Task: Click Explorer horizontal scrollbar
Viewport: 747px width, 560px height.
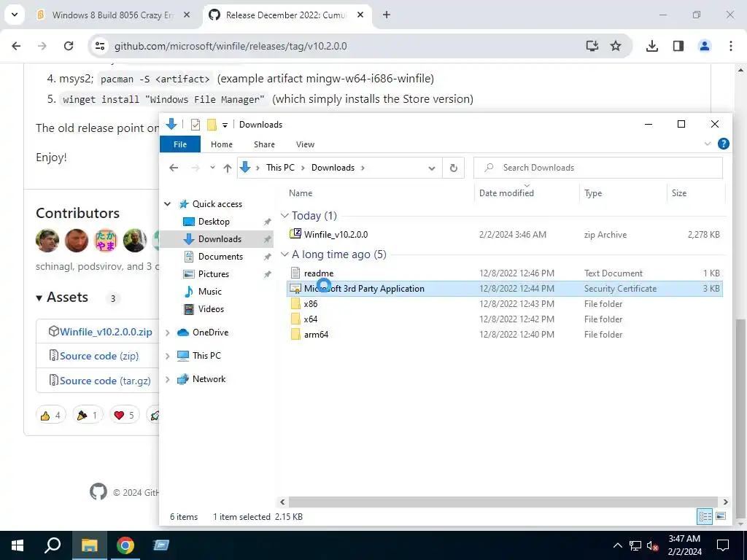Action: pos(503,502)
